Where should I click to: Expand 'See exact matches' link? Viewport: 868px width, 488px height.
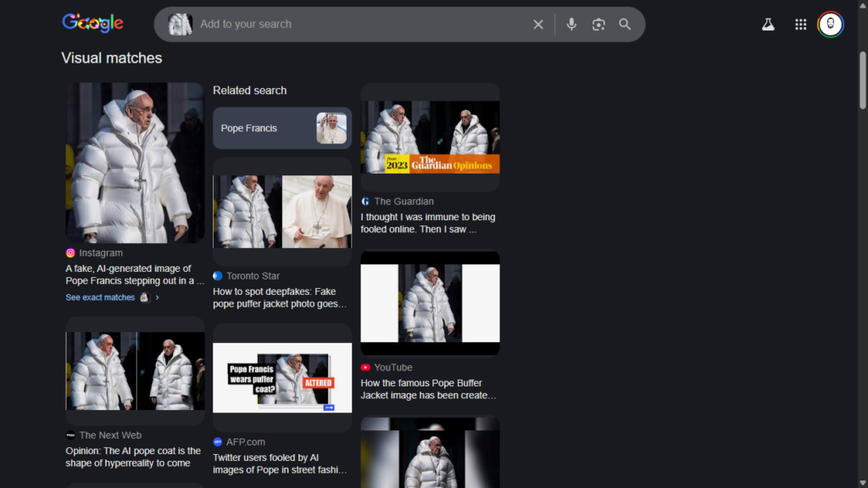pos(100,297)
